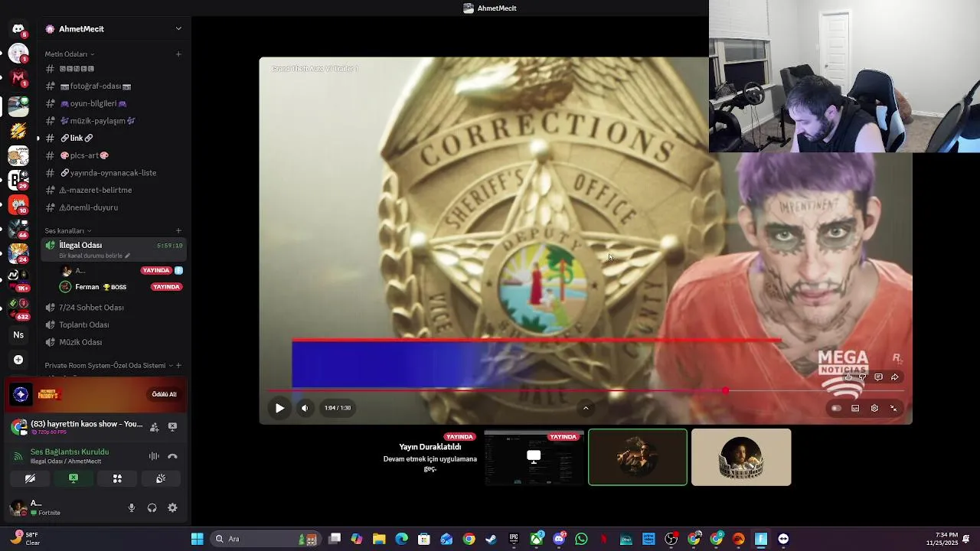
Task: Toggle screen share green button
Action: (x=73, y=478)
